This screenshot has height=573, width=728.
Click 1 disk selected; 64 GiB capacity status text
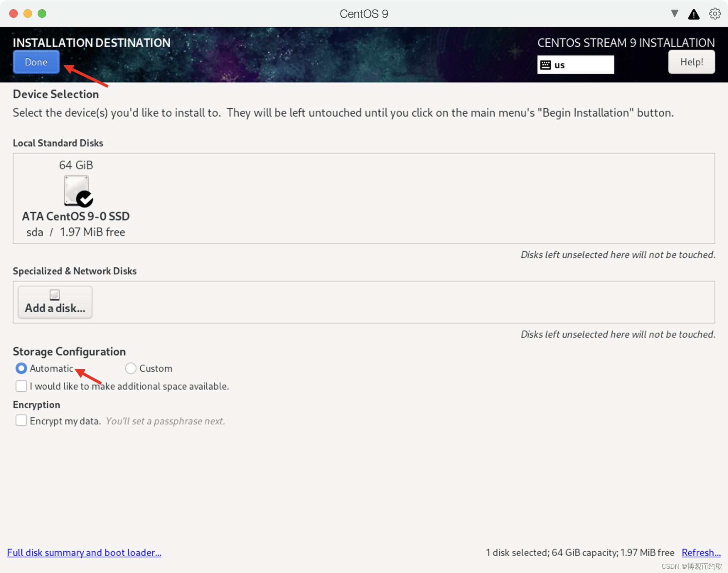click(580, 552)
